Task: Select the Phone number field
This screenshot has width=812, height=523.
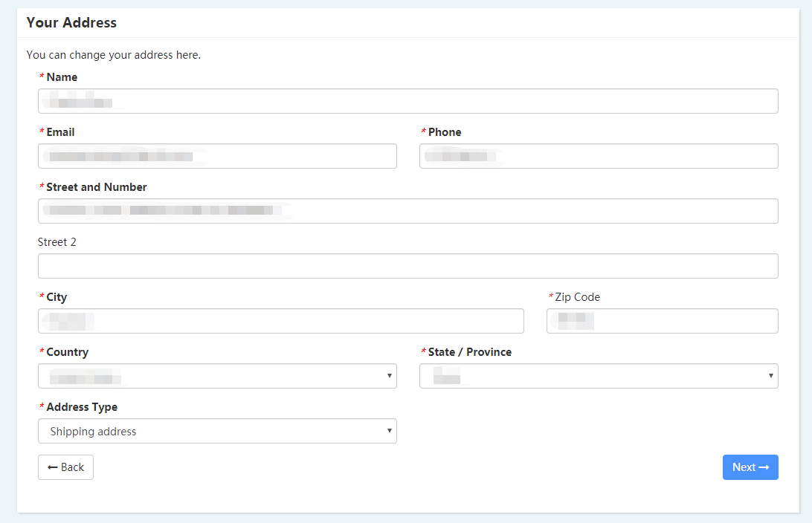Action: tap(599, 156)
